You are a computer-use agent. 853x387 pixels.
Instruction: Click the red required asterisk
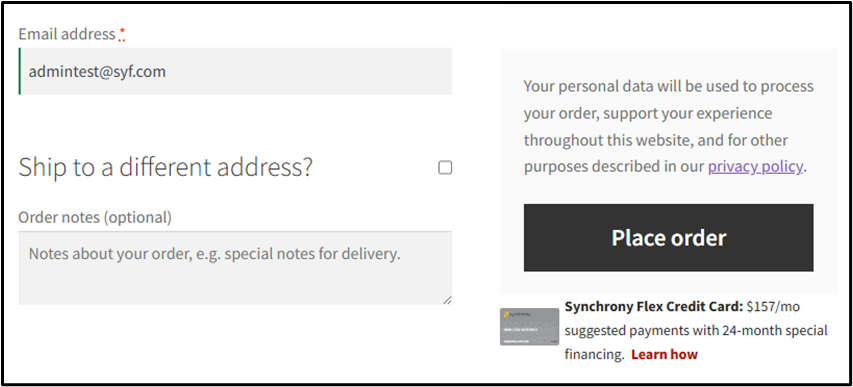(122, 34)
